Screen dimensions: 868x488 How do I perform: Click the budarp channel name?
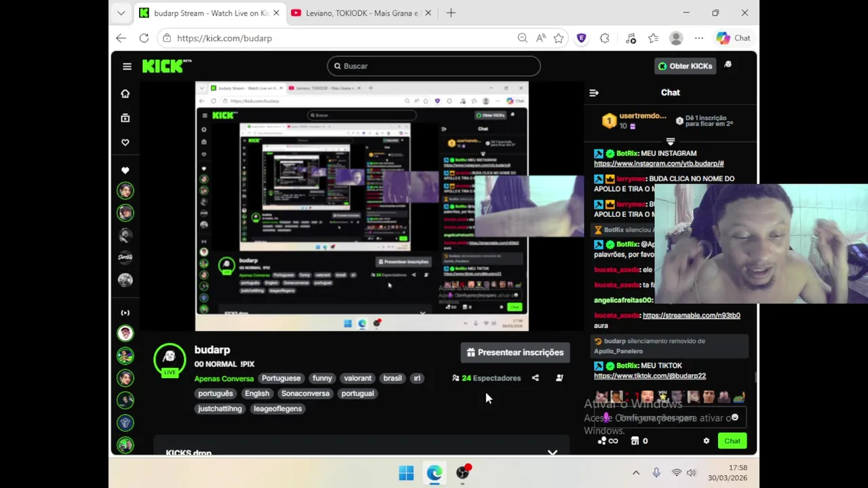(x=212, y=350)
